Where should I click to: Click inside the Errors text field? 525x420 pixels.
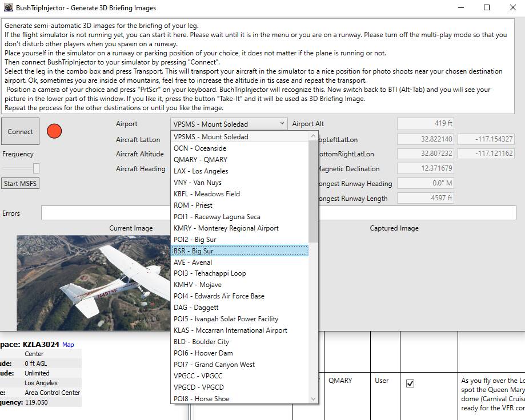coord(104,213)
